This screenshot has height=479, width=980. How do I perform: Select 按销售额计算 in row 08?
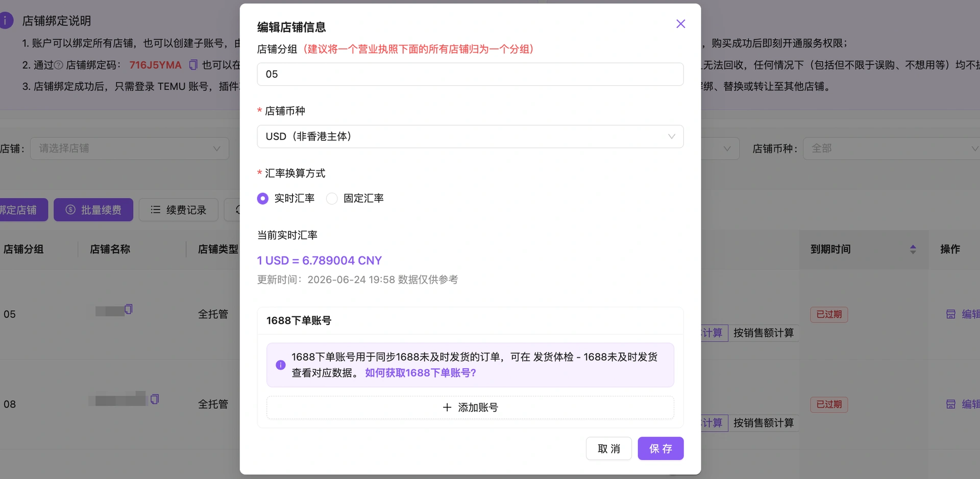coord(764,423)
